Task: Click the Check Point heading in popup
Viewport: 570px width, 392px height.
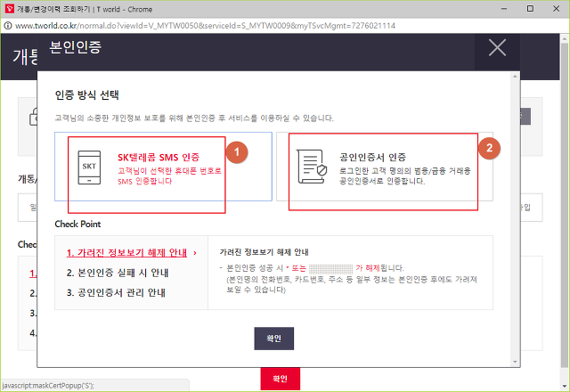Action: [77, 224]
